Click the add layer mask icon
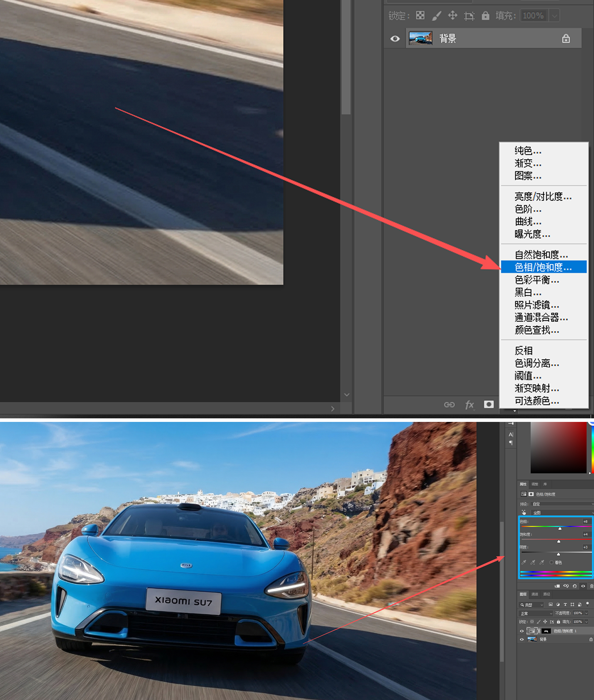This screenshot has height=700, width=594. coord(489,405)
